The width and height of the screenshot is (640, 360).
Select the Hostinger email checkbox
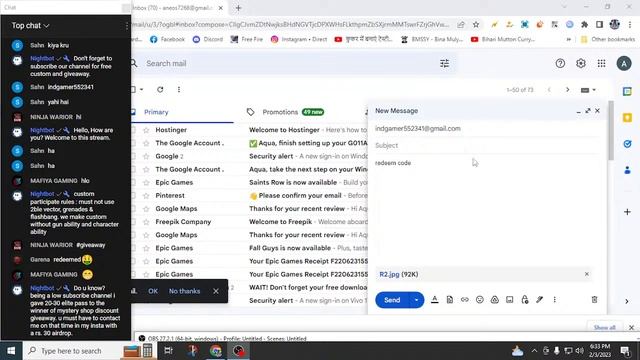click(133, 130)
